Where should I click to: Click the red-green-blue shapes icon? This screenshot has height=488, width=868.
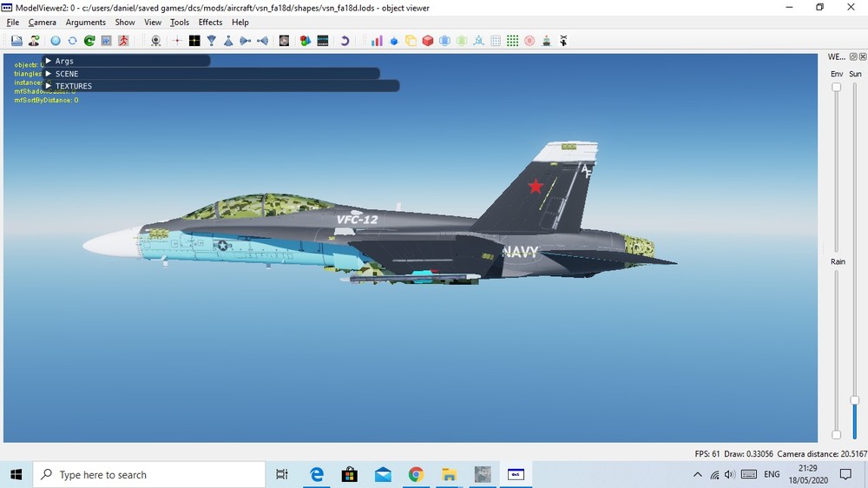306,41
